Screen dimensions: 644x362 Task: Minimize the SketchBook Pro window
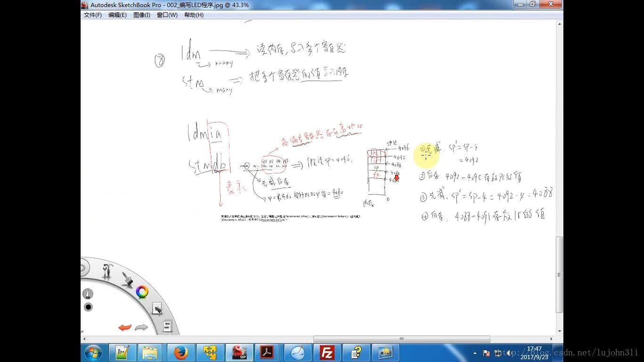(520, 4)
